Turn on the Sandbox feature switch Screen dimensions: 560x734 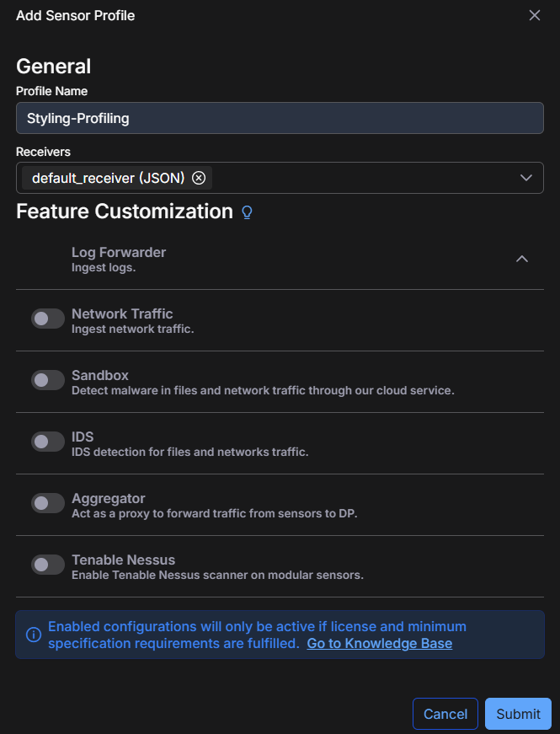tap(48, 380)
